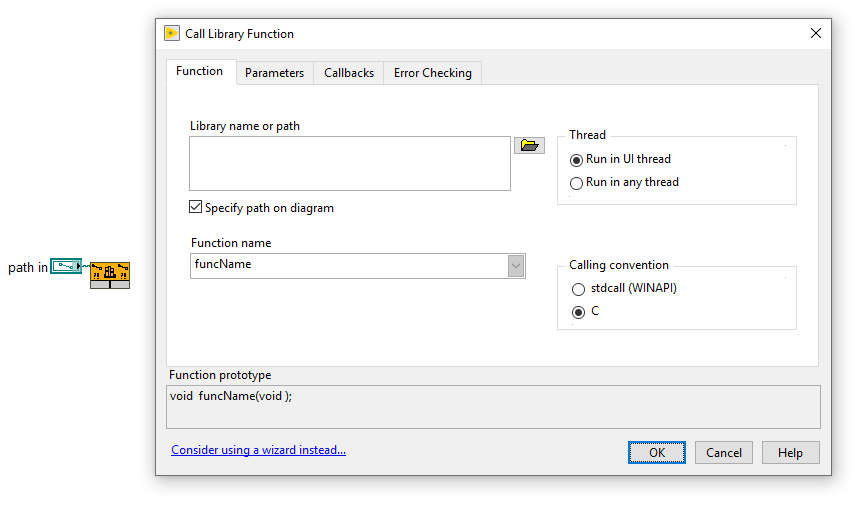Screen dimensions: 854x509
Task: Select Run in UI thread option
Action: click(576, 160)
